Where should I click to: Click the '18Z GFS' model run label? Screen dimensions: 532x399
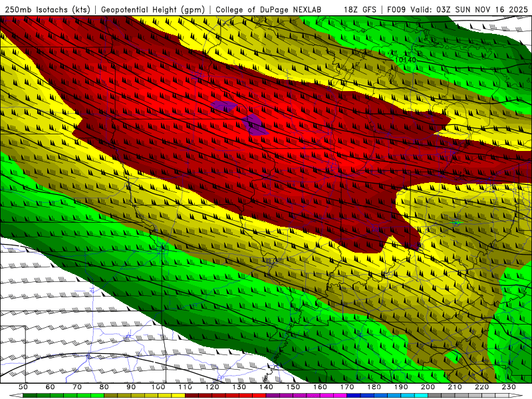(x=360, y=9)
